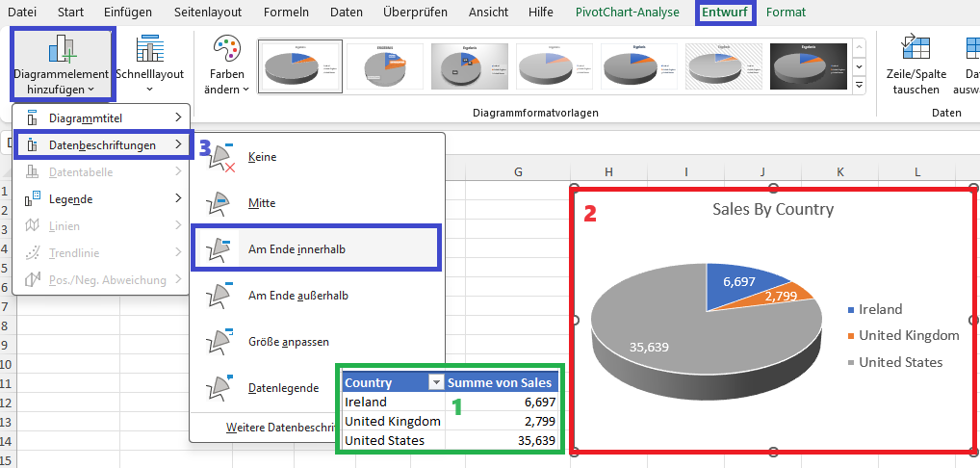This screenshot has height=468, width=980.
Task: Open Weitere Datenbeschriftungsoptionen
Action: (x=281, y=428)
